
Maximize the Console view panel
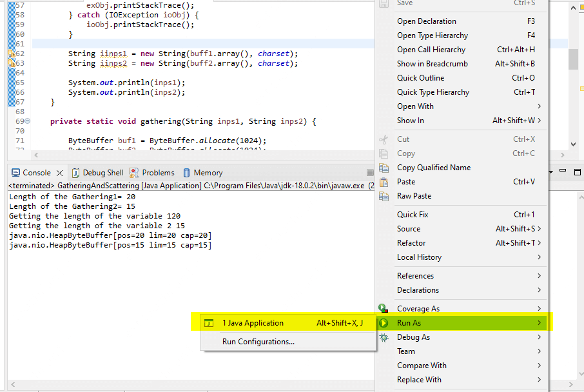(578, 171)
